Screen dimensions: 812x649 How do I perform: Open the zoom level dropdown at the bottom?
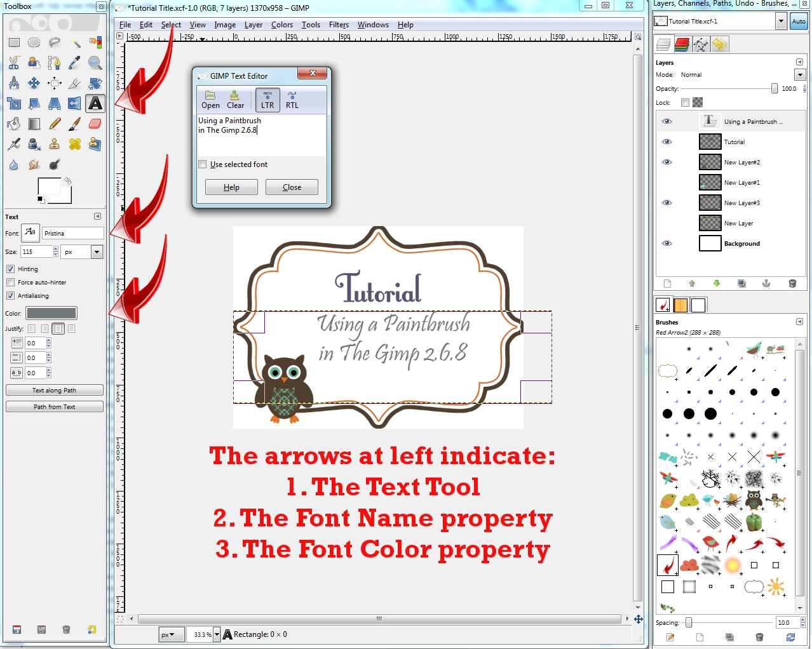217,634
